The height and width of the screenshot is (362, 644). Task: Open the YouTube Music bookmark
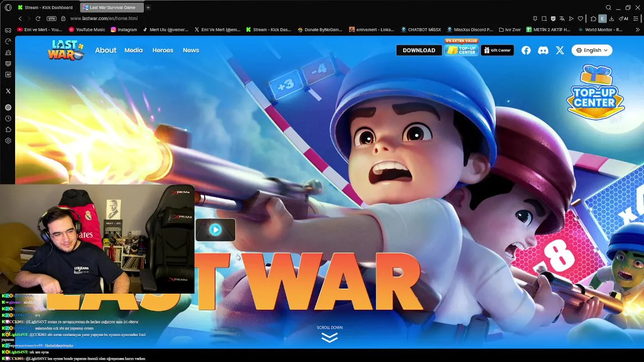(x=87, y=30)
